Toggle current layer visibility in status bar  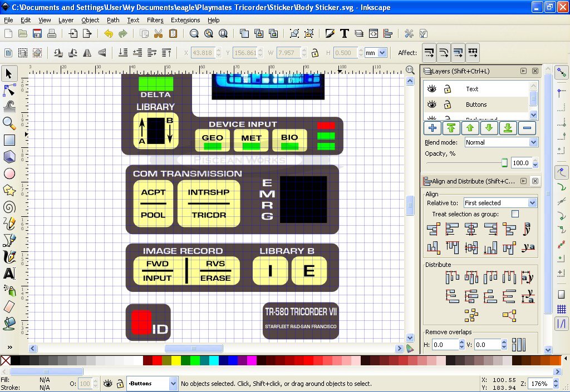(x=107, y=383)
